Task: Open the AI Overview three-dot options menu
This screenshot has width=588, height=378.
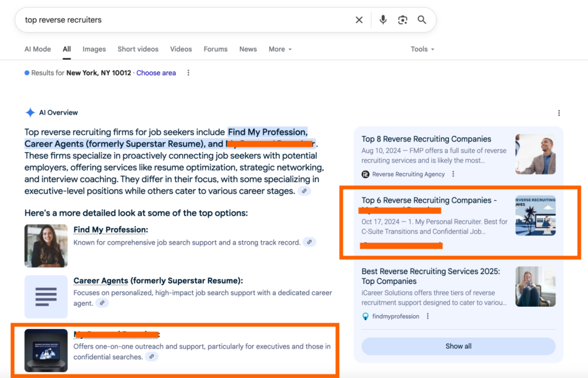Action: pos(559,113)
